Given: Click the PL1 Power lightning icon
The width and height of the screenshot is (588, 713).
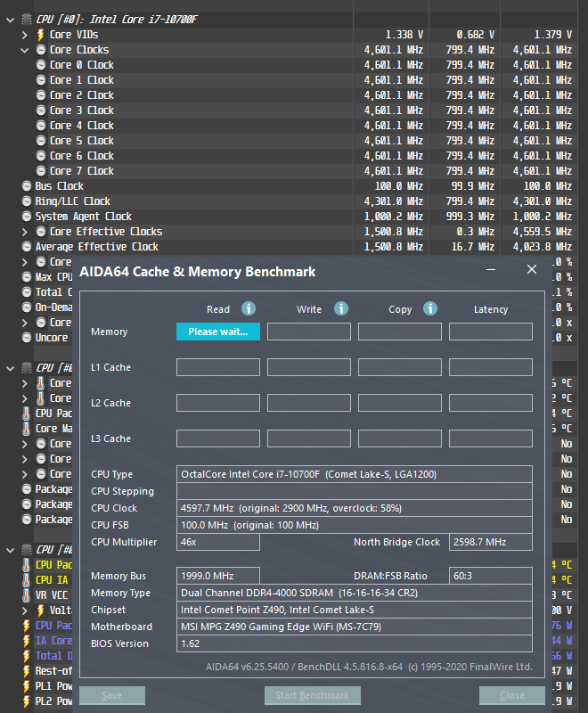Looking at the screenshot, I should click(27, 686).
